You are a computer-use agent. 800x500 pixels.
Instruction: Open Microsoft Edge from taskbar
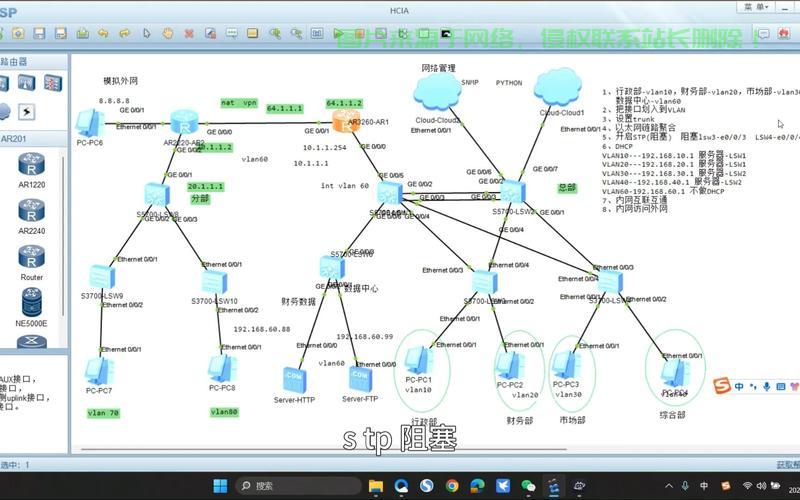pos(478,486)
